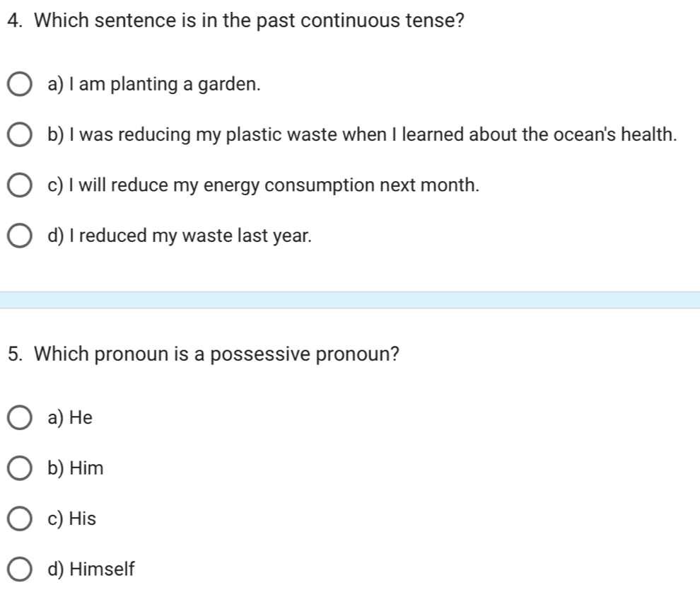Click the radio circle next to 'Him'
The height and width of the screenshot is (614, 700).
pos(21,468)
